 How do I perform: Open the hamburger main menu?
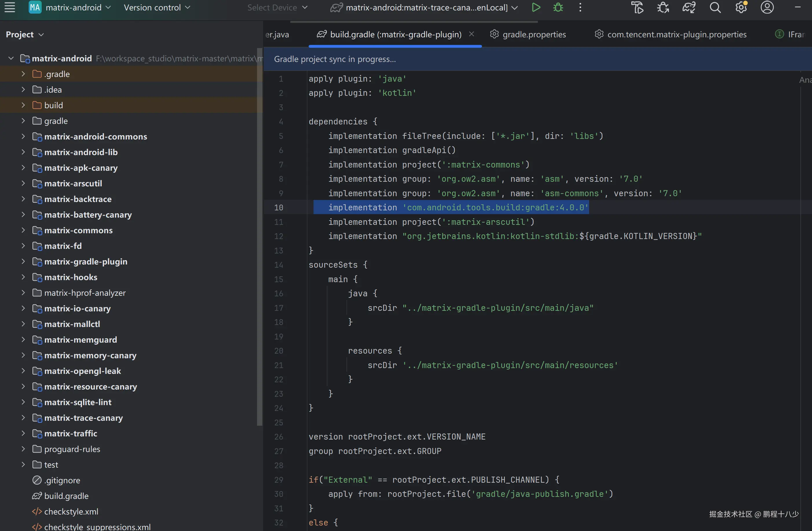10,8
